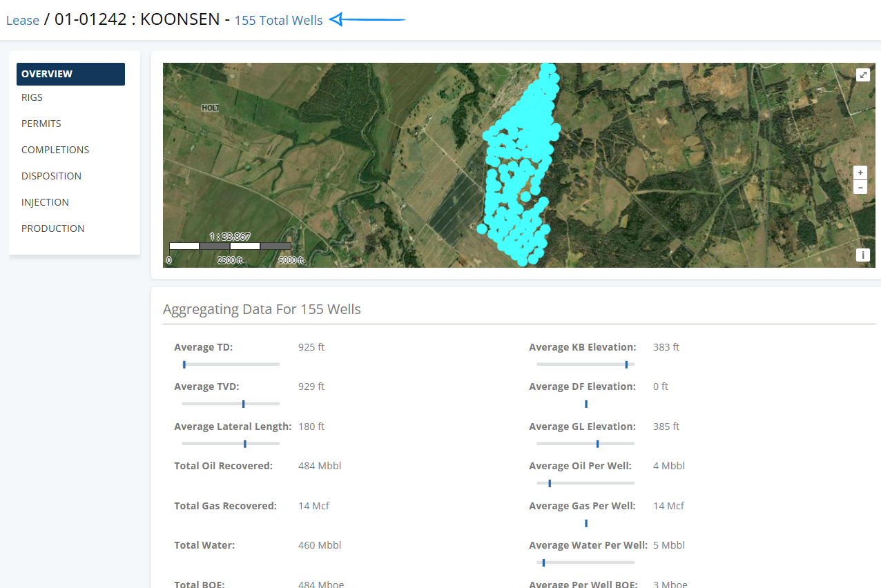Click the Total Oil Recovered label
The width and height of the screenshot is (881, 588).
pos(224,466)
